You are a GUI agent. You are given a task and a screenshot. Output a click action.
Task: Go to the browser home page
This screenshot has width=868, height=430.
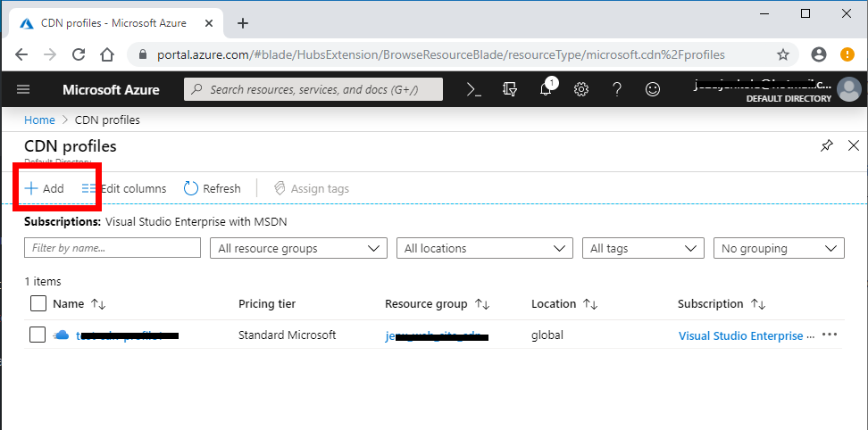point(107,54)
